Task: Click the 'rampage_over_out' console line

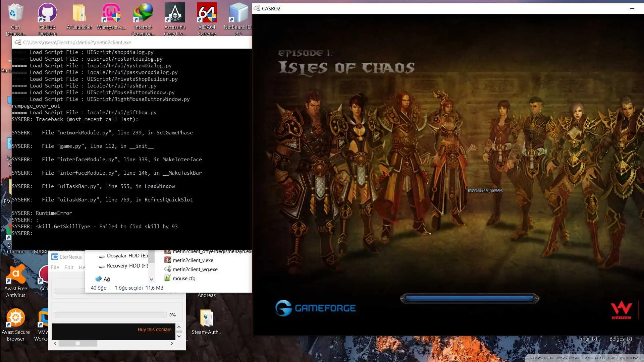Action: (36, 106)
